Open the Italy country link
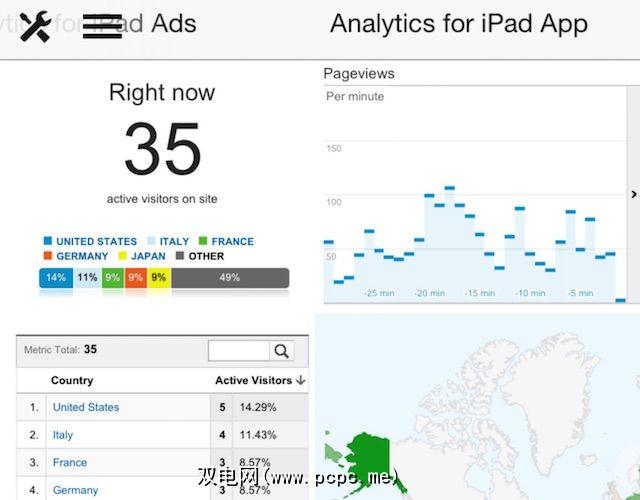The image size is (640, 500). pyautogui.click(x=63, y=435)
